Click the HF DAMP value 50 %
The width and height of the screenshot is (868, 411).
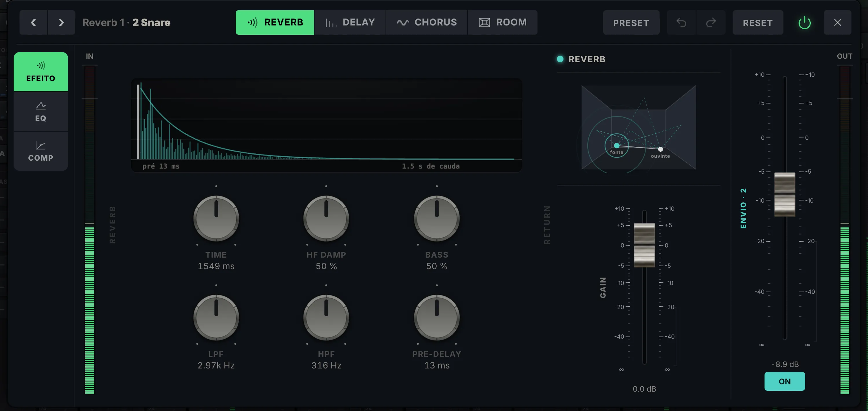pos(326,266)
